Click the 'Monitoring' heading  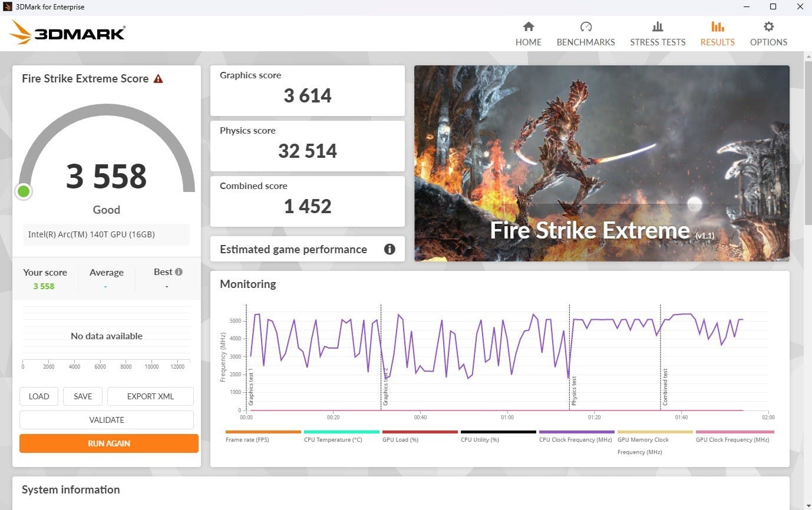pos(247,284)
